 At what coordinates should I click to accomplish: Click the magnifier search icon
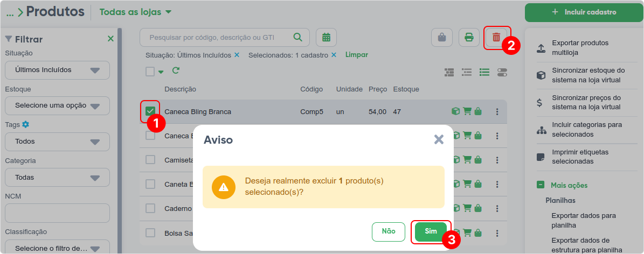click(x=297, y=37)
